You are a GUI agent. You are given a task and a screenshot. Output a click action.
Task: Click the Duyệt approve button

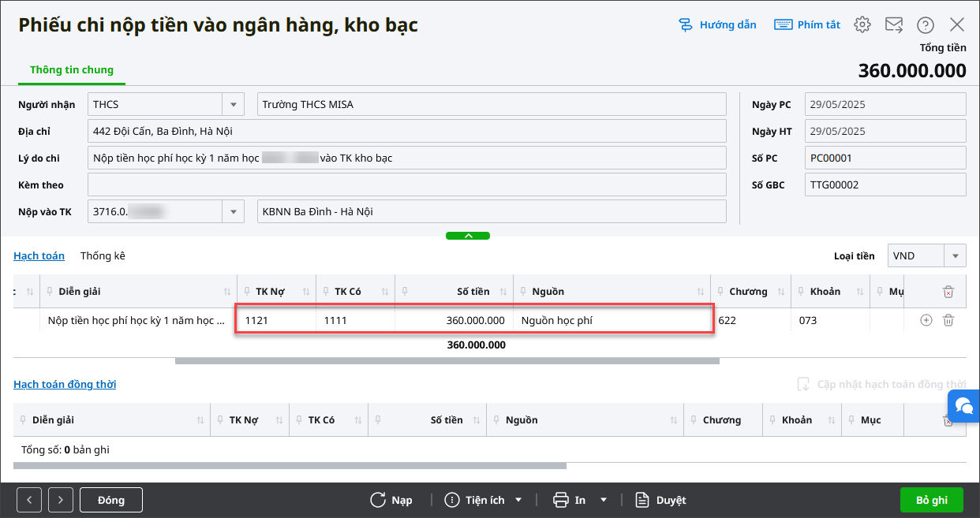click(661, 500)
